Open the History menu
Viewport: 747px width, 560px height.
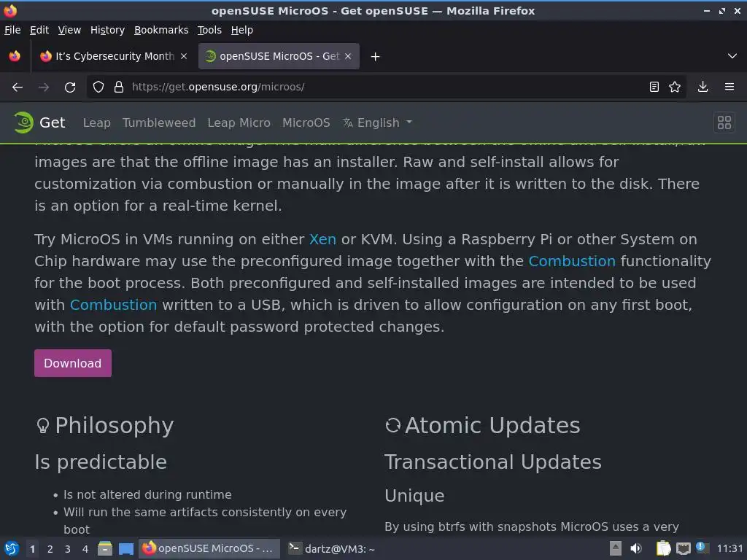107,30
